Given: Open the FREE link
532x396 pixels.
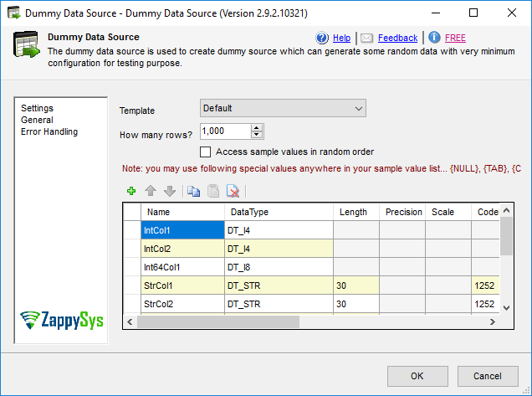Looking at the screenshot, I should [455, 38].
